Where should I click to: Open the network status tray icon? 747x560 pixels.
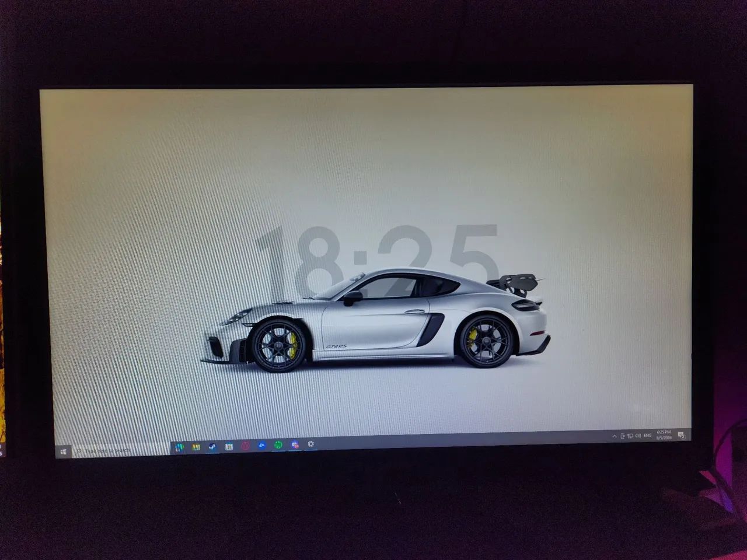click(x=630, y=436)
